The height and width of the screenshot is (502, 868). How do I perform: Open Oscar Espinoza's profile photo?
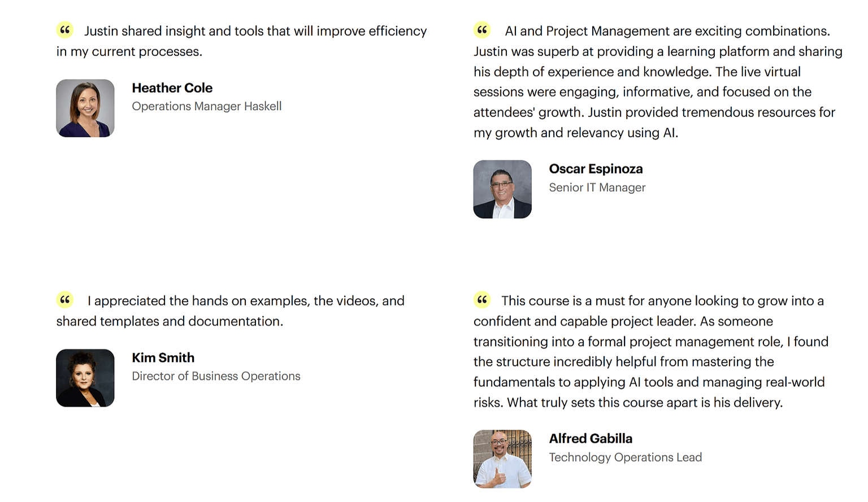(x=502, y=189)
